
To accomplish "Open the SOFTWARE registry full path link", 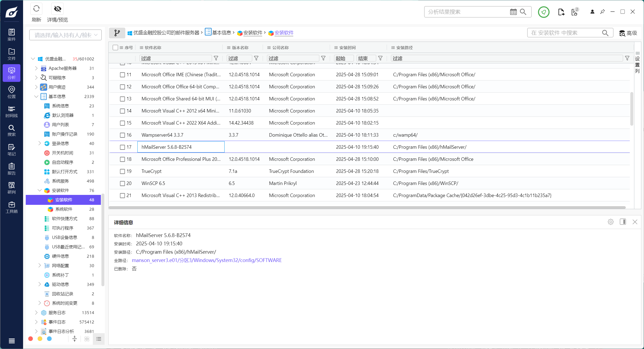I will pos(207,260).
